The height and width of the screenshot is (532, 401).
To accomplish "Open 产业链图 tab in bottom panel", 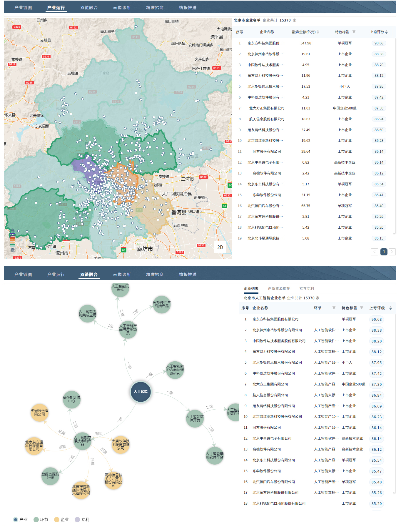I will click(23, 275).
